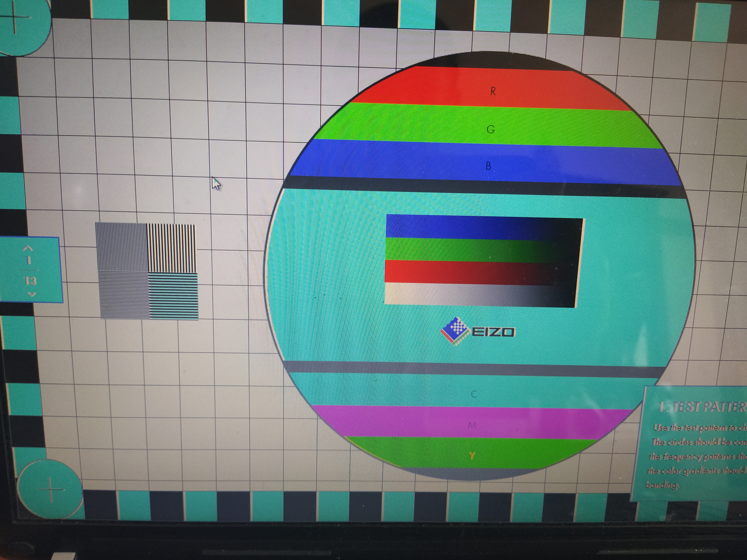Click current page number 1 in navigator
The height and width of the screenshot is (560, 747).
click(x=29, y=260)
